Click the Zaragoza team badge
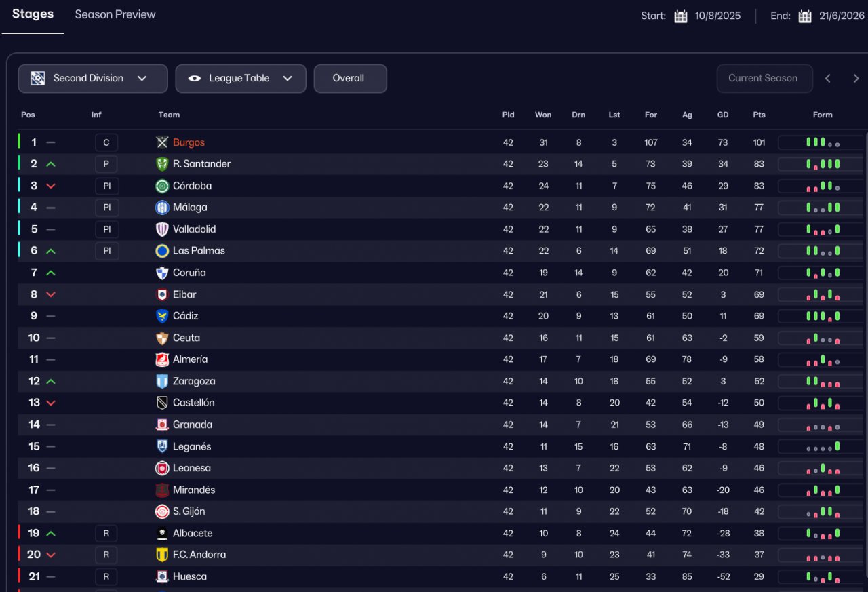Screen dimensions: 868x592 coord(162,381)
